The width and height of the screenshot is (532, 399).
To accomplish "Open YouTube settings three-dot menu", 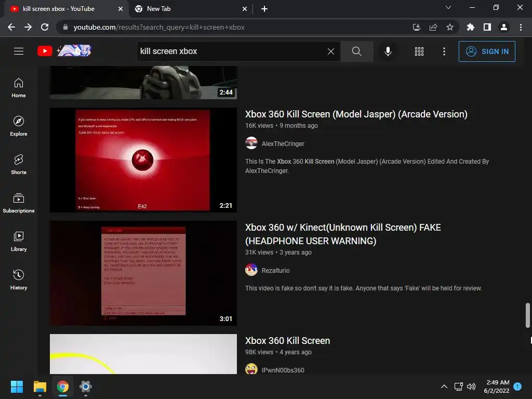I will pyautogui.click(x=444, y=51).
